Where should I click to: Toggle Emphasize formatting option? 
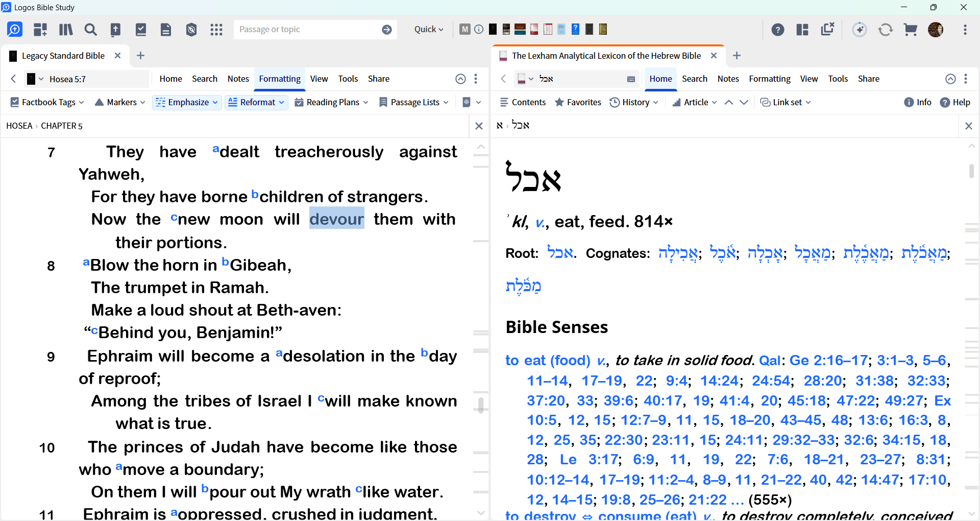(x=187, y=102)
